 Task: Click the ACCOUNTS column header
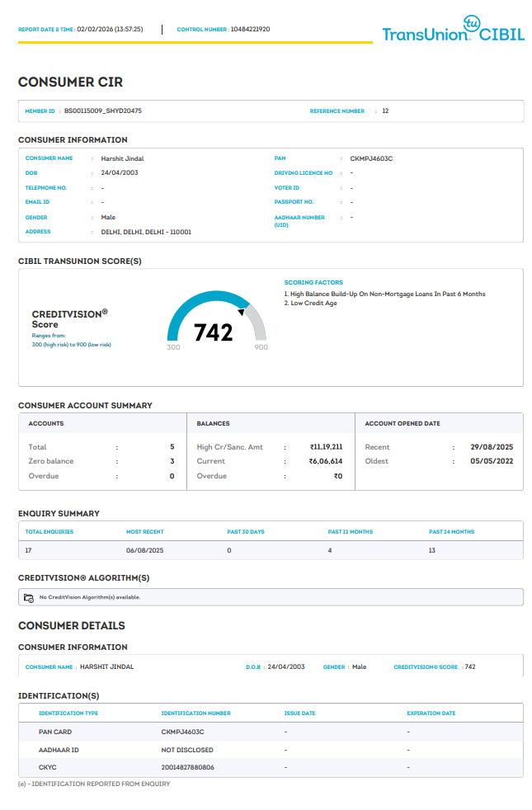click(46, 424)
